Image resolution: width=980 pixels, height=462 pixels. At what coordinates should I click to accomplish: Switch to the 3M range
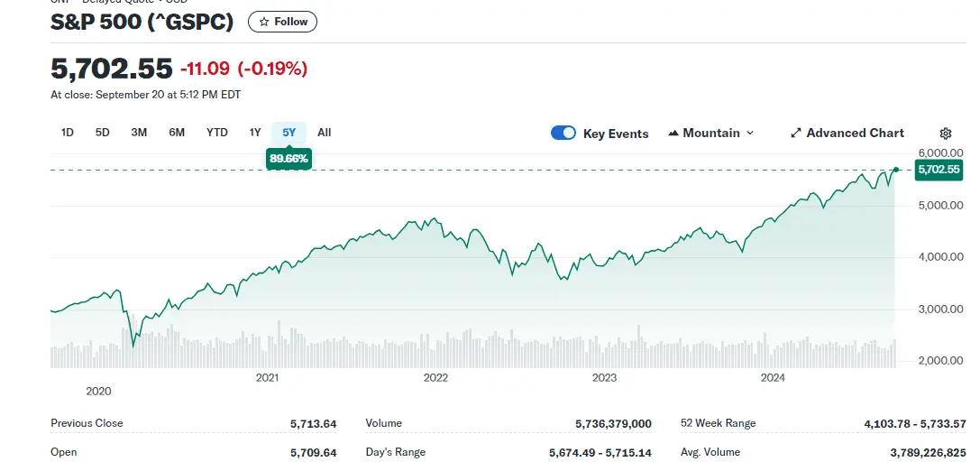[x=139, y=133]
